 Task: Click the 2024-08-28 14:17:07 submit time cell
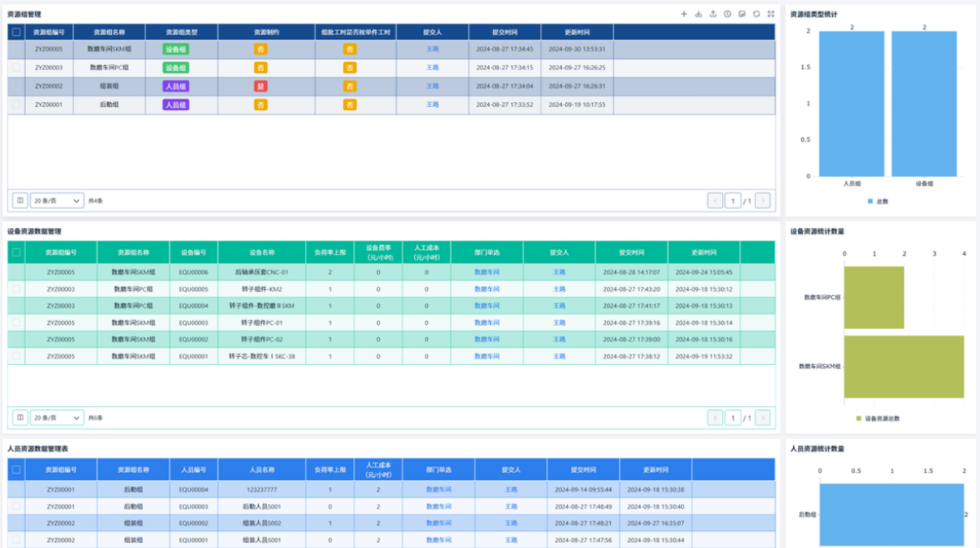(x=631, y=272)
